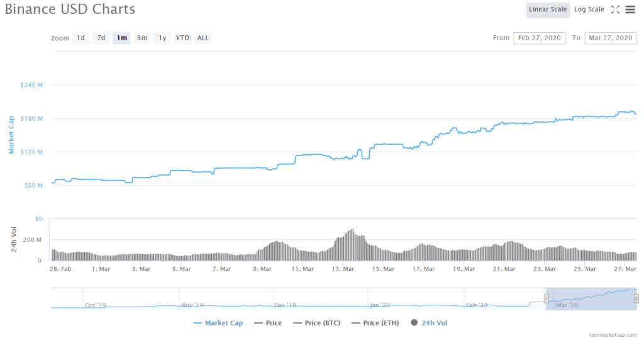Click the From date field
Viewport: 644px width, 340px height.
click(539, 38)
